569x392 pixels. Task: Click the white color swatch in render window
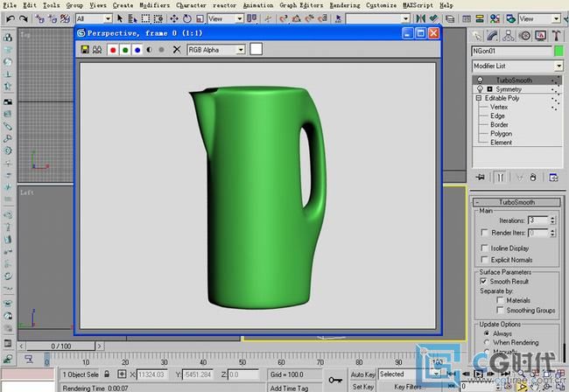[x=256, y=49]
